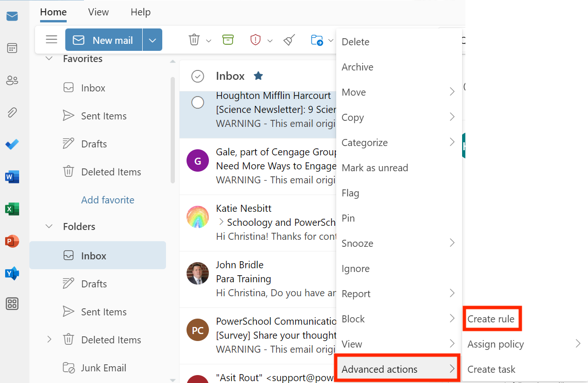Open the Mail app in left rail
This screenshot has height=383, width=588.
[12, 17]
